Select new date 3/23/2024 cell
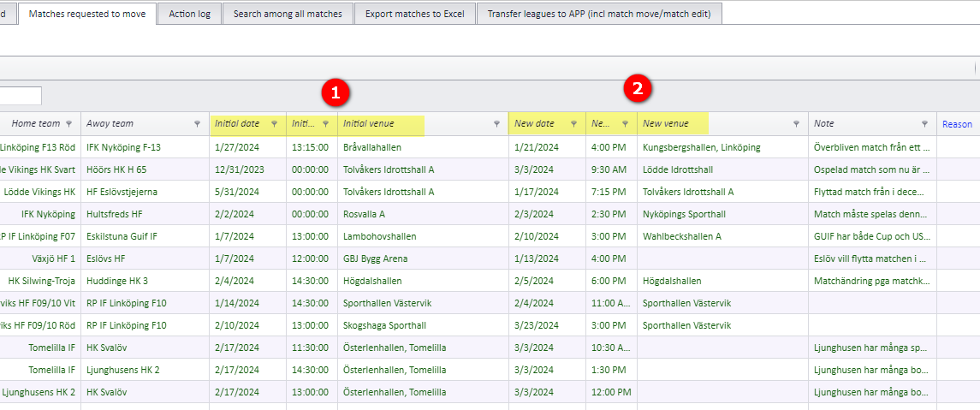980x410 pixels. [548, 325]
